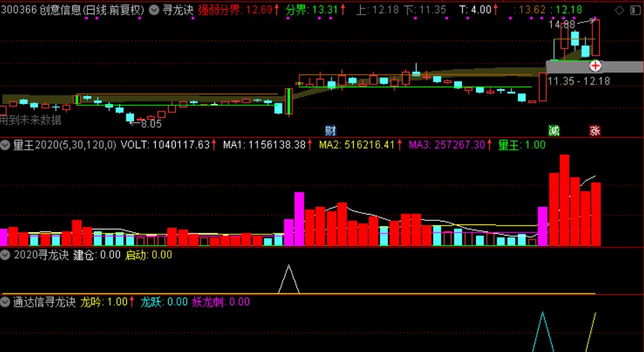Click the tallest red volume bar
Screen dimensions: 644x352
[564, 200]
